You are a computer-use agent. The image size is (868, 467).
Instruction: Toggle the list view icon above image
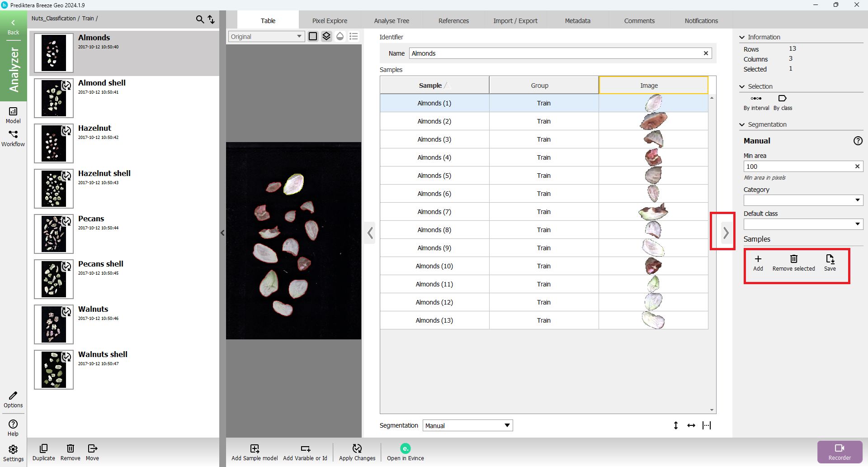(x=354, y=36)
